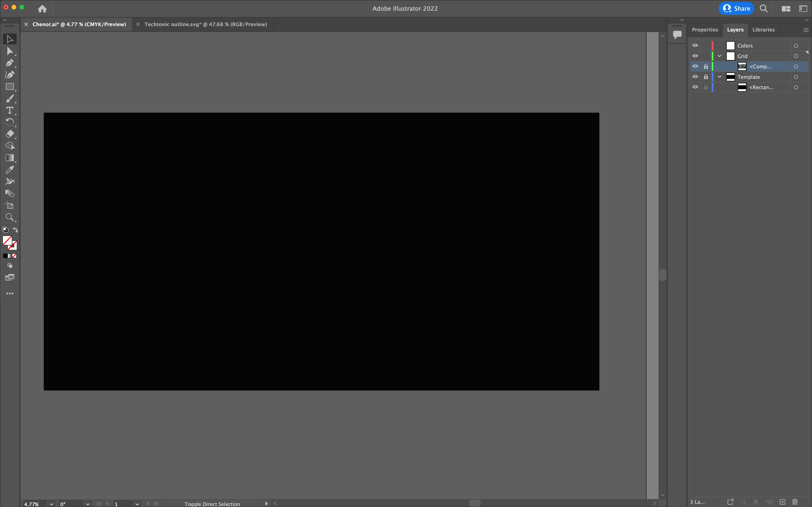Select the Gradient tool
Viewport: 812px width, 507px height.
tap(9, 158)
